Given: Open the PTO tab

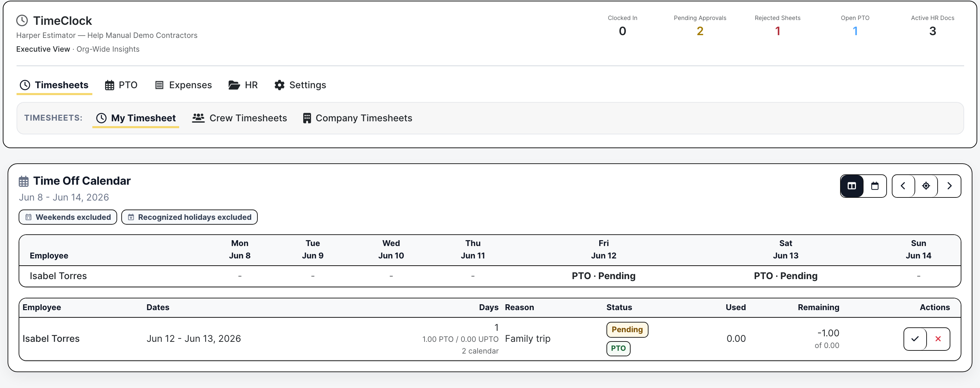Looking at the screenshot, I should 121,85.
